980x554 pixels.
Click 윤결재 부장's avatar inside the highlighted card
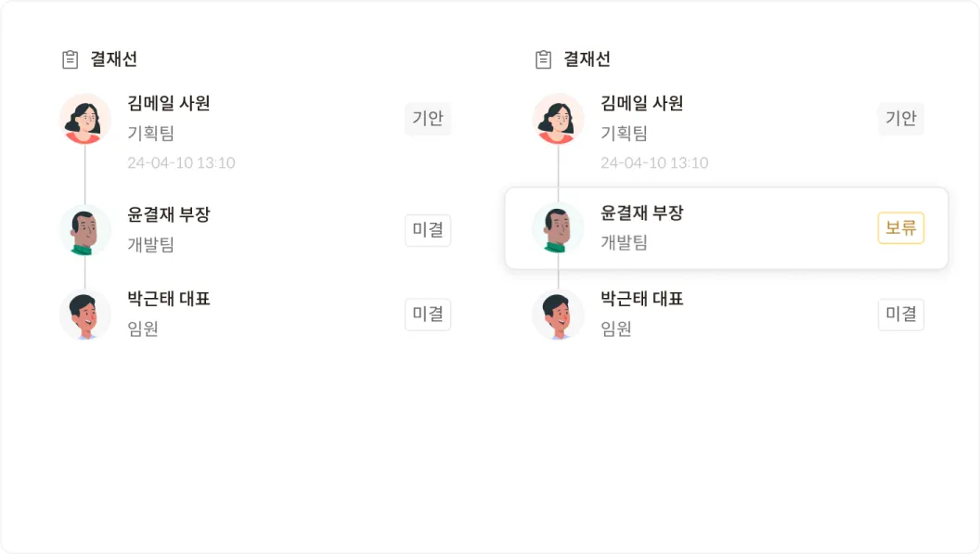(x=559, y=228)
